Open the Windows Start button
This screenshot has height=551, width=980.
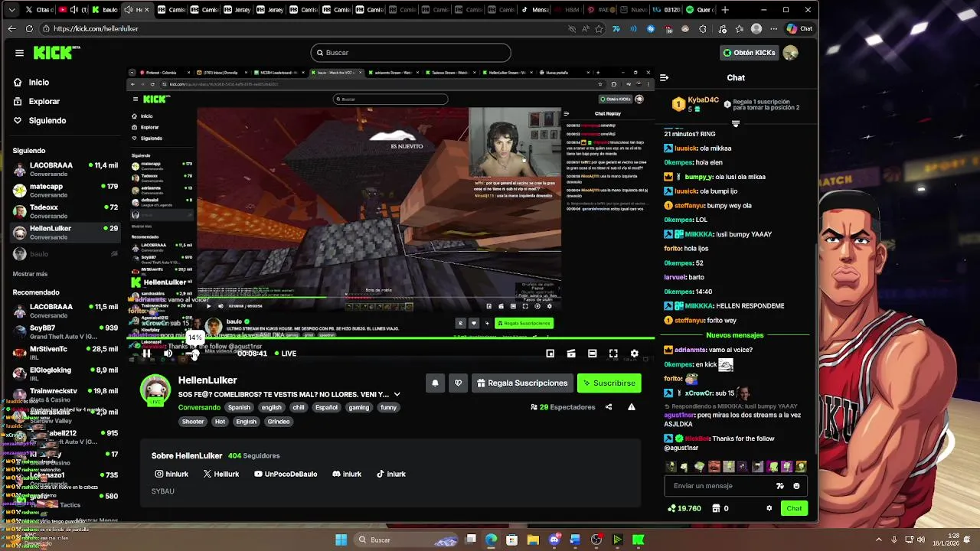pos(341,540)
